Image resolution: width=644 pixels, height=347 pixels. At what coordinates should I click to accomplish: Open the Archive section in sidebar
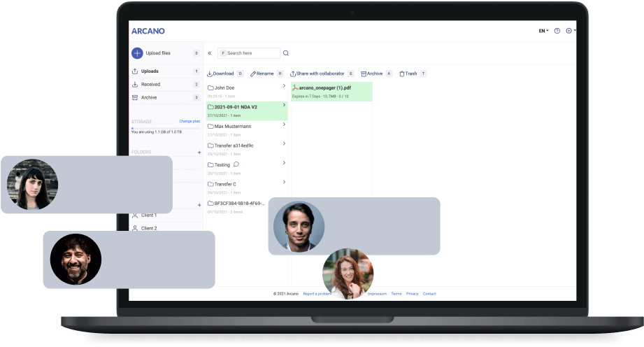(x=166, y=97)
